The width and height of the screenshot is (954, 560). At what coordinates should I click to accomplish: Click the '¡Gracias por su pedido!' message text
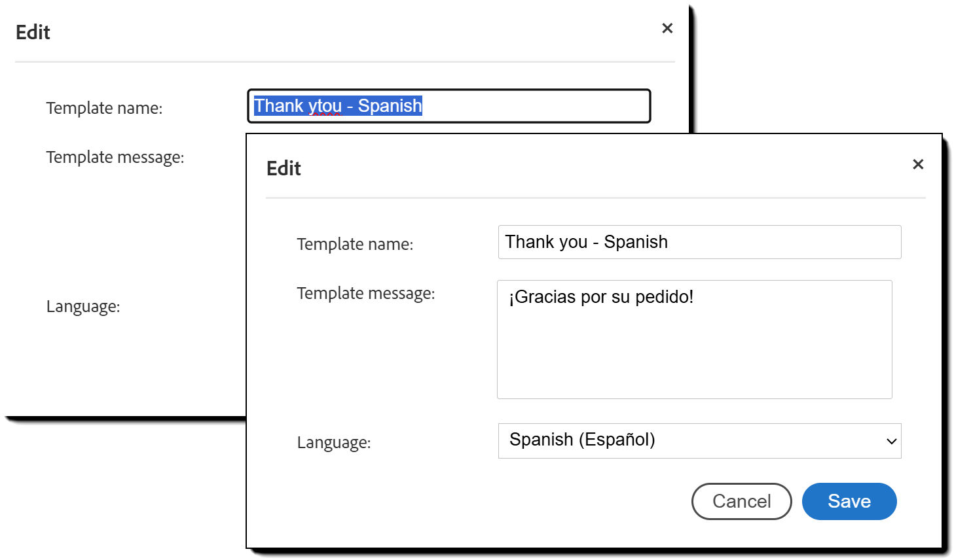pos(601,297)
